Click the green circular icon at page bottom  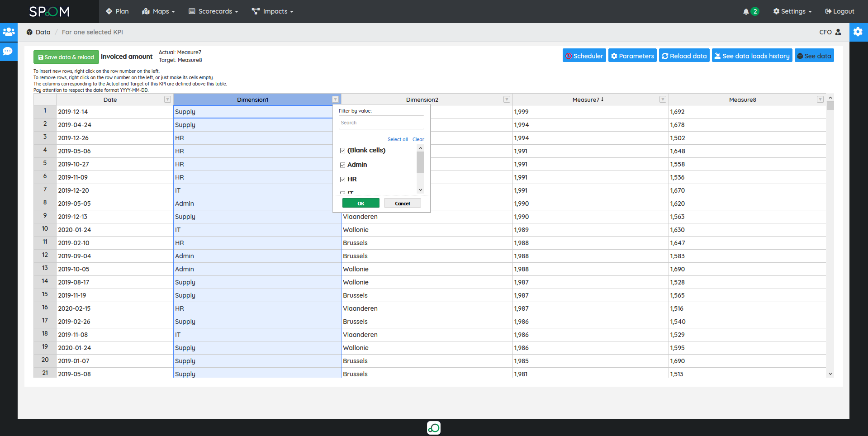point(433,427)
